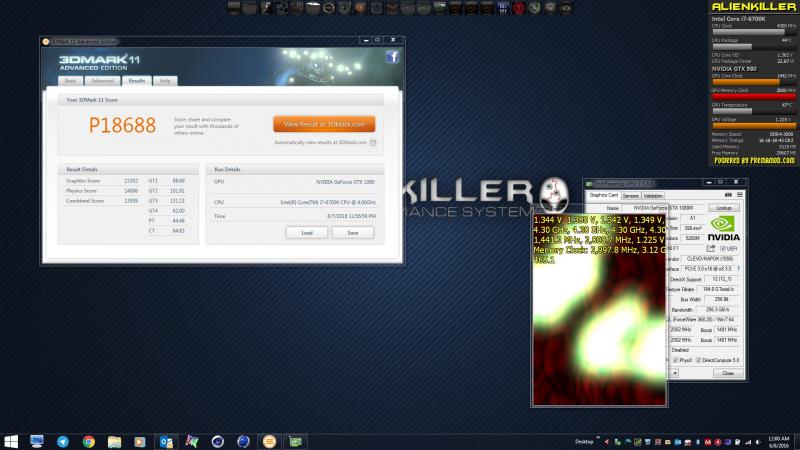Screen dimensions: 800x450
Task: Toggle automatically view results at 3DMark.com checkbox
Action: tap(373, 143)
